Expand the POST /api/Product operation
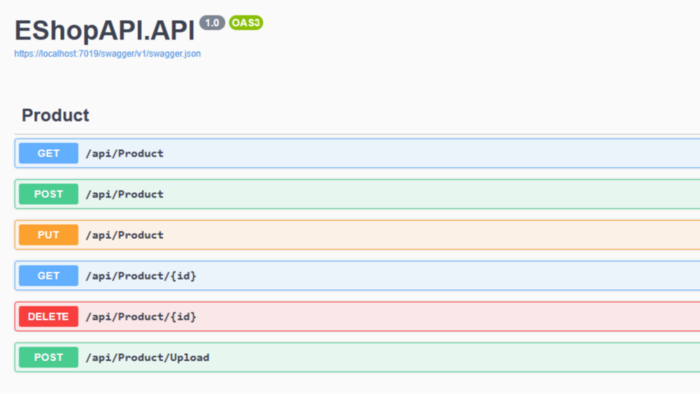The width and height of the screenshot is (700, 394). (357, 194)
